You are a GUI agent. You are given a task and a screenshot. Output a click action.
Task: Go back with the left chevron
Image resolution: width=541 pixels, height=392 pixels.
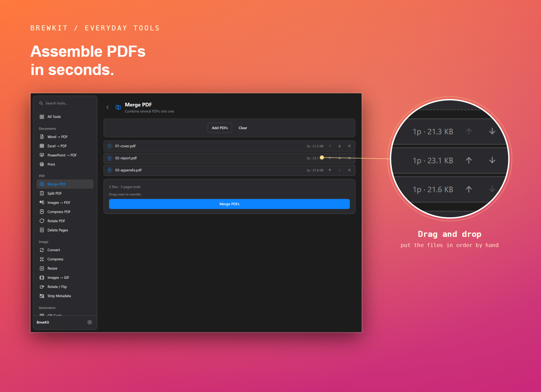(x=108, y=107)
